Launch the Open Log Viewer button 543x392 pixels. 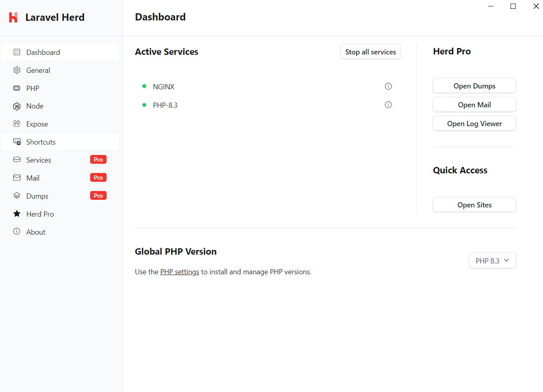click(x=474, y=124)
